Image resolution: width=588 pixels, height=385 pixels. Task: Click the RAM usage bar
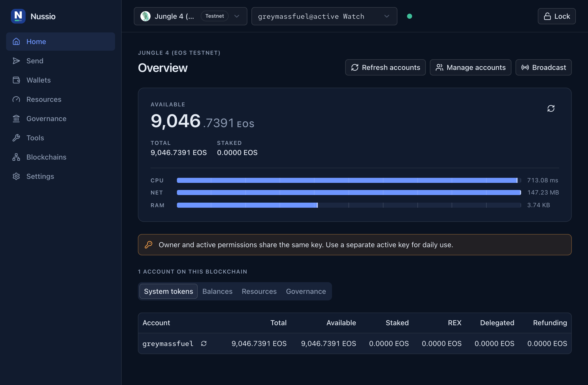(x=349, y=205)
